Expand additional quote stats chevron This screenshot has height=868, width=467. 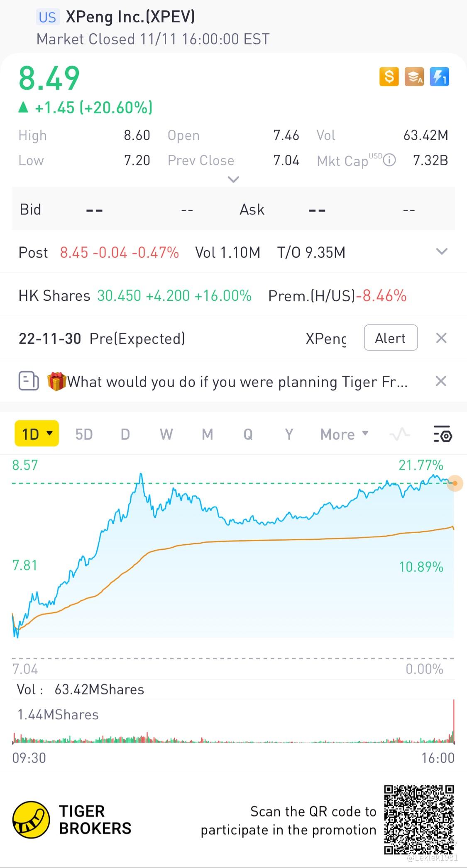[x=233, y=180]
